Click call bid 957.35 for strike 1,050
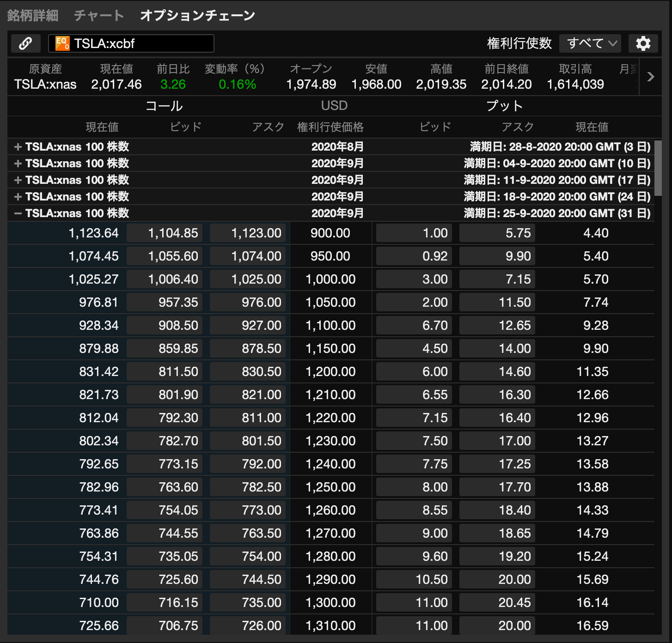This screenshot has width=672, height=643. pyautogui.click(x=165, y=302)
